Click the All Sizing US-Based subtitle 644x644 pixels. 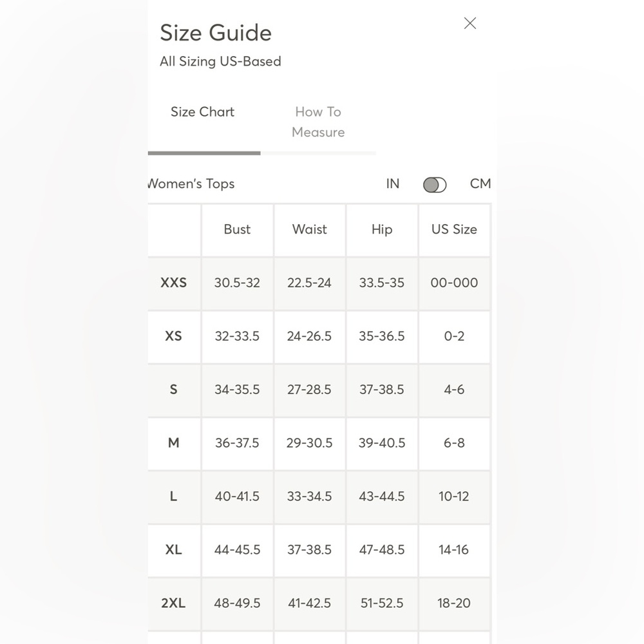220,61
